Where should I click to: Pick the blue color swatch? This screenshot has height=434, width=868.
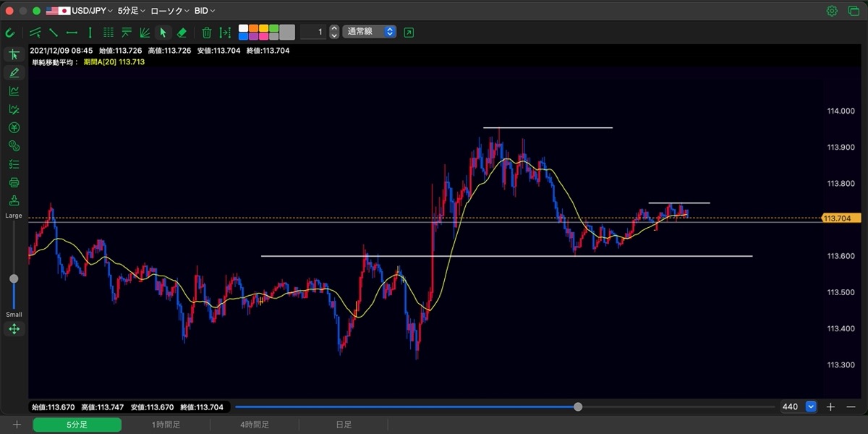point(243,36)
